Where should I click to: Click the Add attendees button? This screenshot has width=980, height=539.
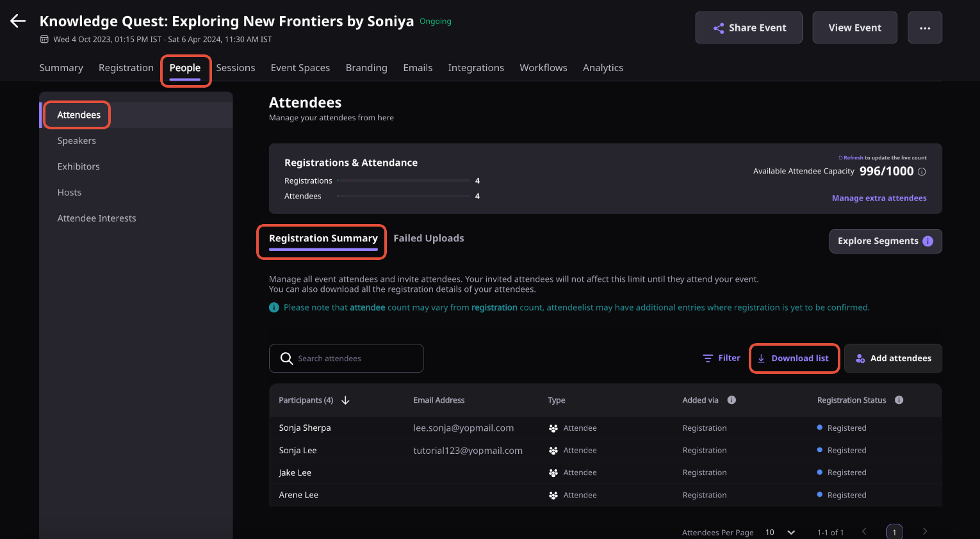tap(893, 358)
